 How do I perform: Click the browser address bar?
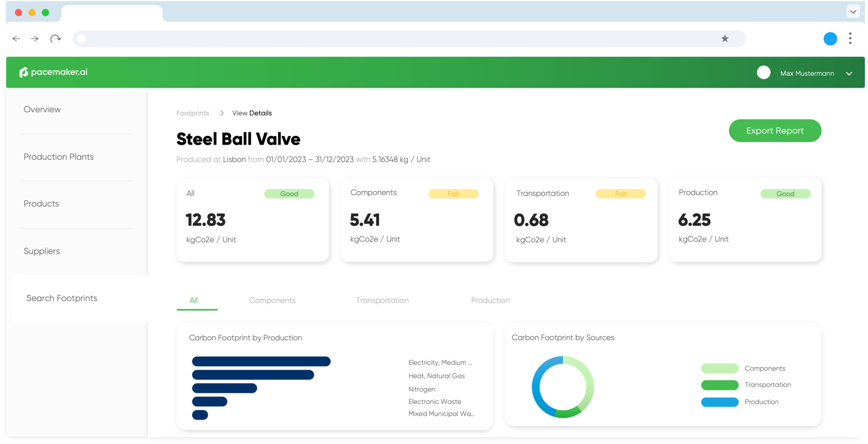(x=401, y=39)
